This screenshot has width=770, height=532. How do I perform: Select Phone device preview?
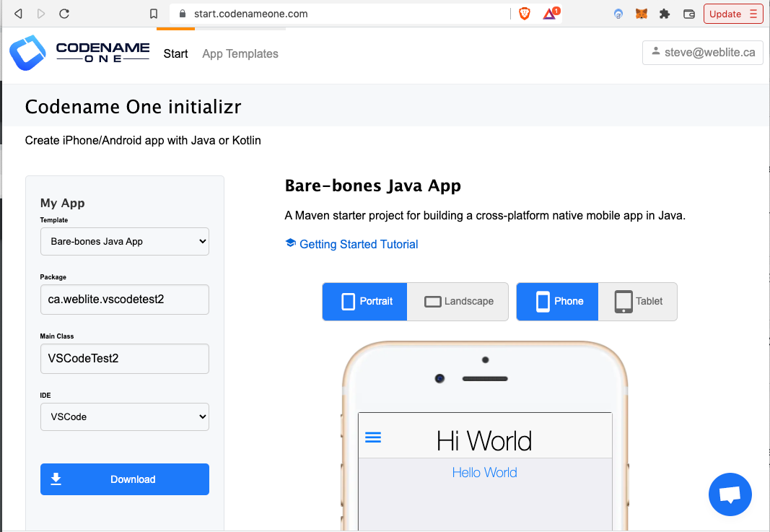(x=558, y=301)
